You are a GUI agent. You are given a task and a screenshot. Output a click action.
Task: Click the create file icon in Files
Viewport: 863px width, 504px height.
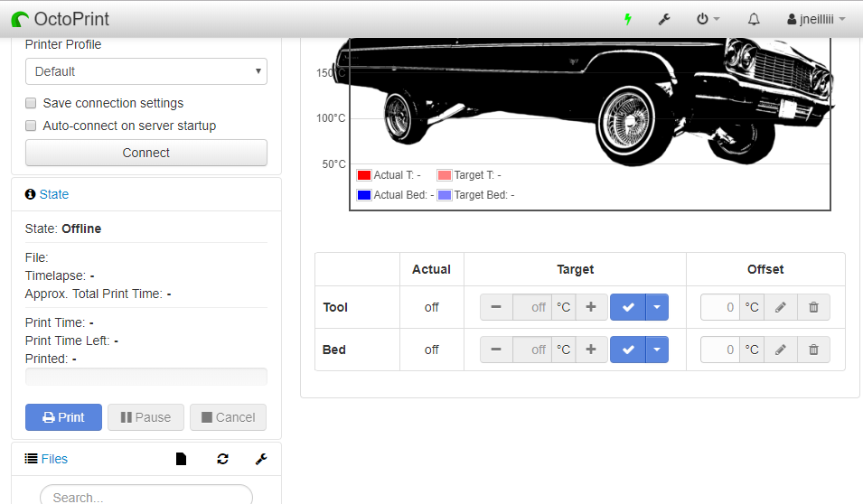[x=181, y=459]
